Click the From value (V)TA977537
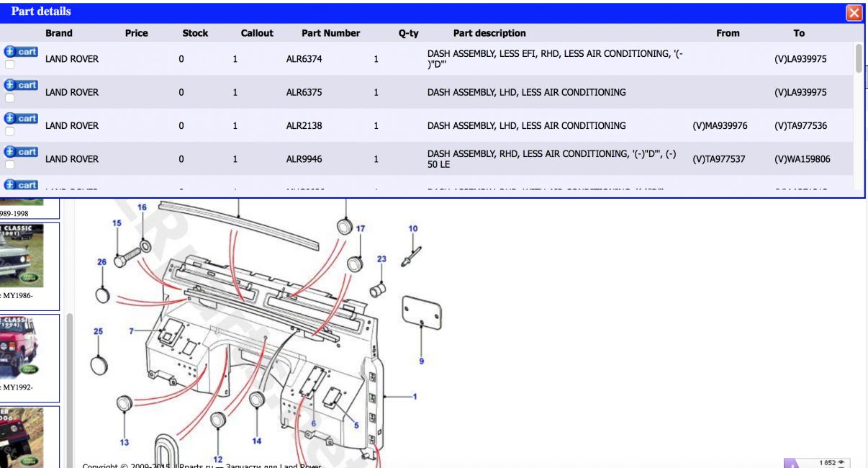Image resolution: width=868 pixels, height=468 pixels. (719, 159)
